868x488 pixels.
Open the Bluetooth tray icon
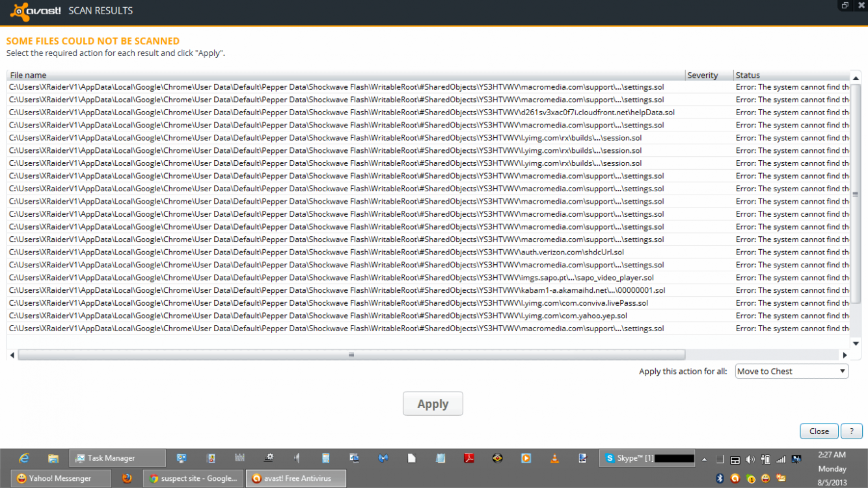(720, 478)
